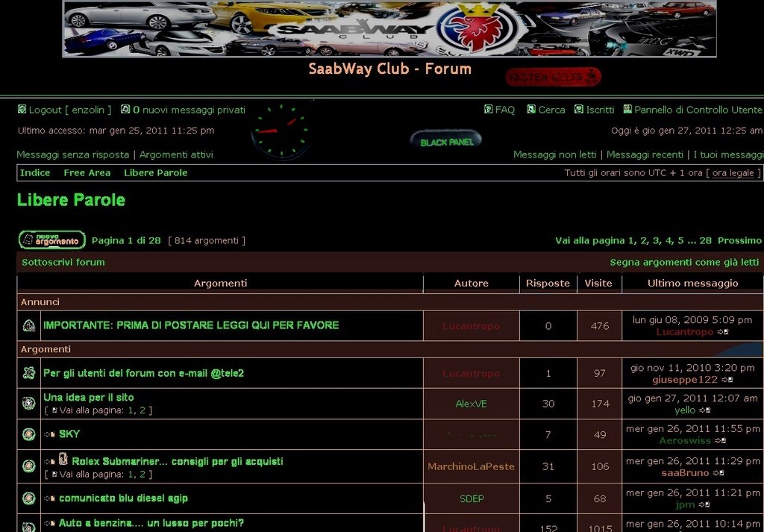Image resolution: width=764 pixels, height=532 pixels.
Task: Open Auto a benzina un lusso topic
Action: (151, 523)
